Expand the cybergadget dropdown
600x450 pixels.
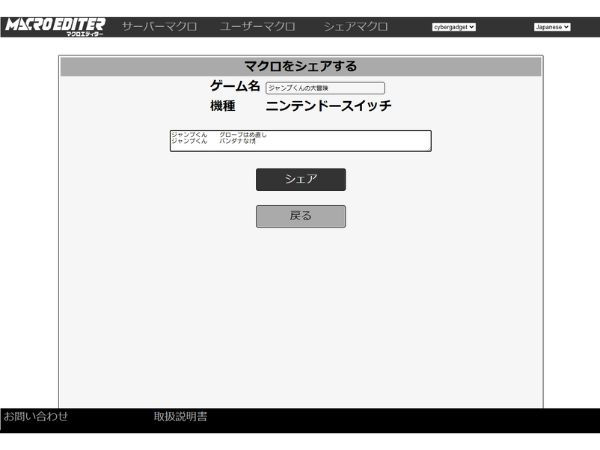454,27
